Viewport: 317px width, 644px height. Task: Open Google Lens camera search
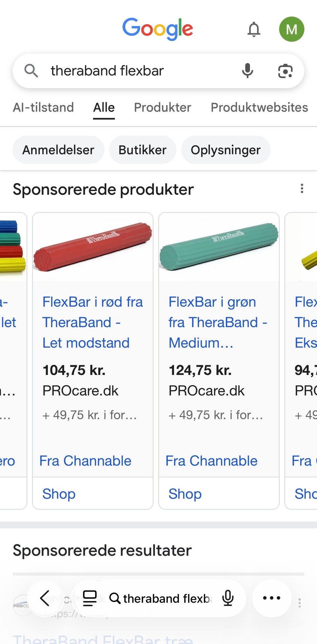tap(285, 71)
